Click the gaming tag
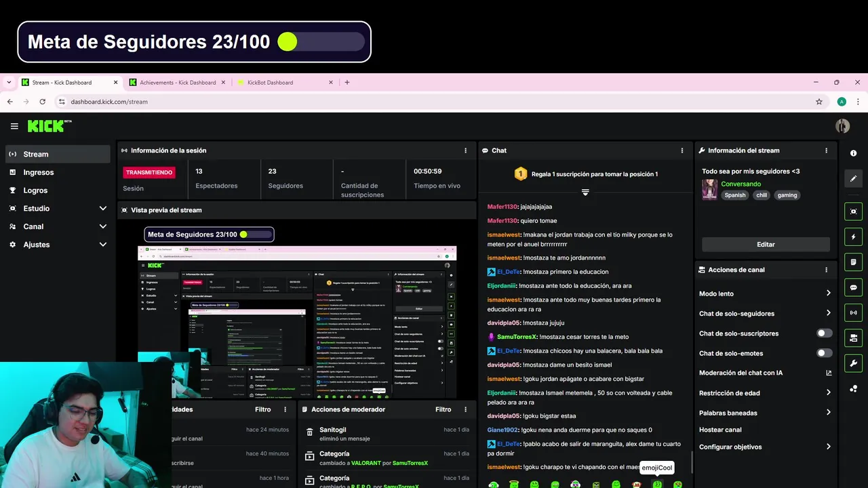 [787, 195]
